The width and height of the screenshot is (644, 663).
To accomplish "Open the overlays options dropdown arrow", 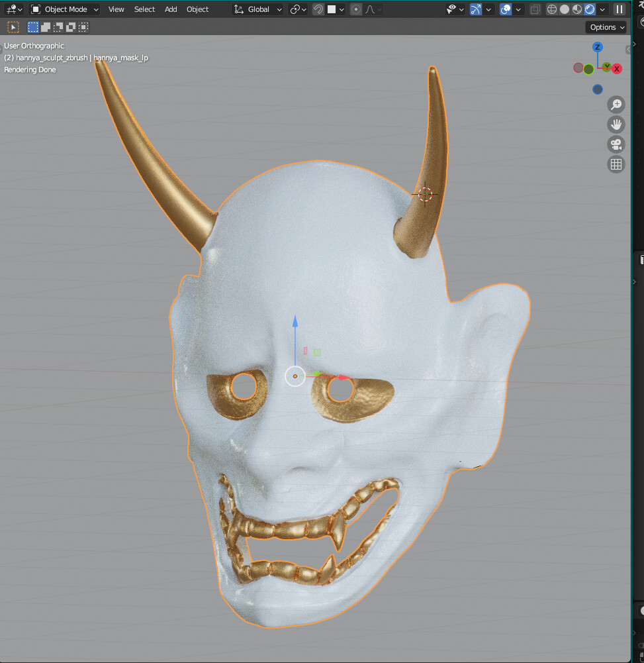I will [x=518, y=9].
